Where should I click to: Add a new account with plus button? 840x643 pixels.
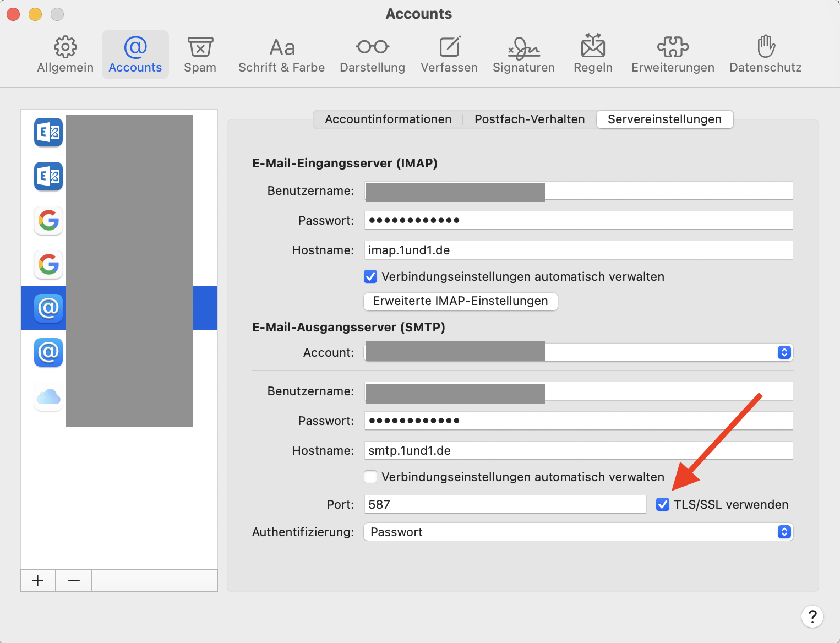coord(38,581)
